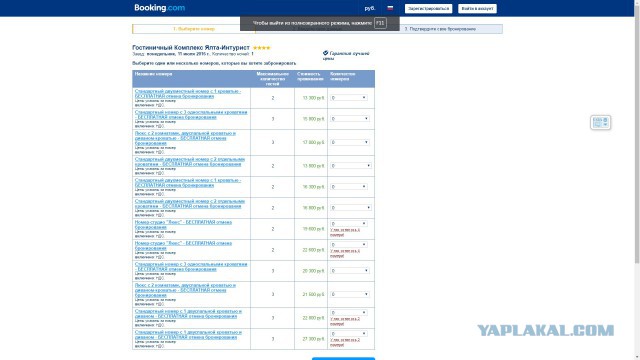Open the floating panel widget at the right edge
The height and width of the screenshot is (360, 640).
tap(600, 122)
